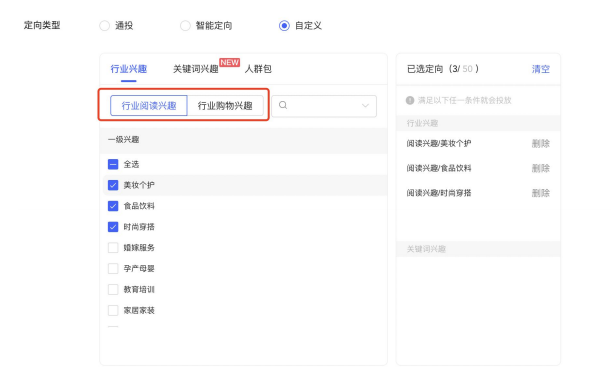Image resolution: width=611 pixels, height=386 pixels.
Task: Choose the 行业购物兴趣 segment
Action: click(225, 106)
